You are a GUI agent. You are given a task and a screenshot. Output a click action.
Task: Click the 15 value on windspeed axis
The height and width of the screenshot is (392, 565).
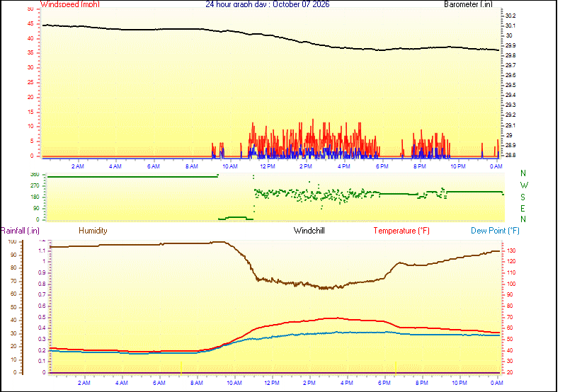point(30,112)
